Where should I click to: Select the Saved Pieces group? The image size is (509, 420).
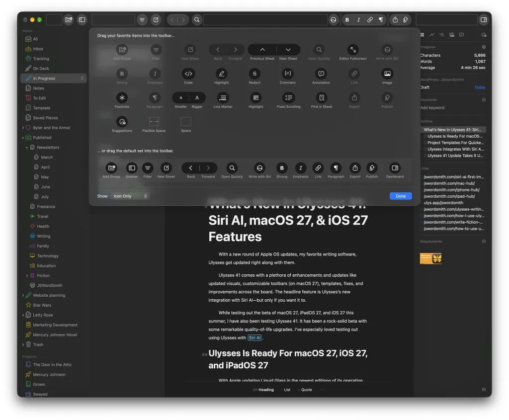pos(54,118)
